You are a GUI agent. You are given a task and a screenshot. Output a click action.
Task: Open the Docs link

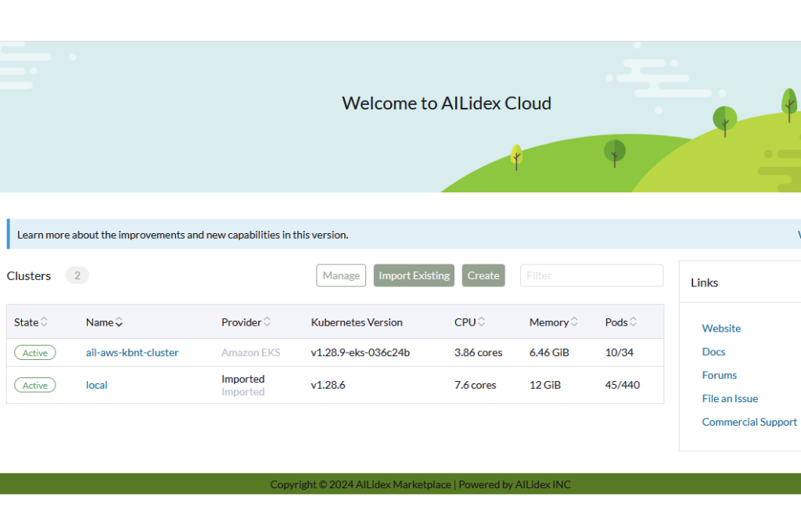713,352
